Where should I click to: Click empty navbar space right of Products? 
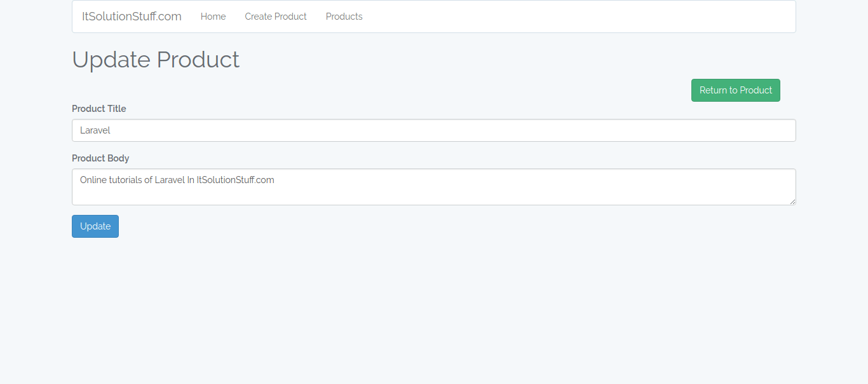click(572, 17)
